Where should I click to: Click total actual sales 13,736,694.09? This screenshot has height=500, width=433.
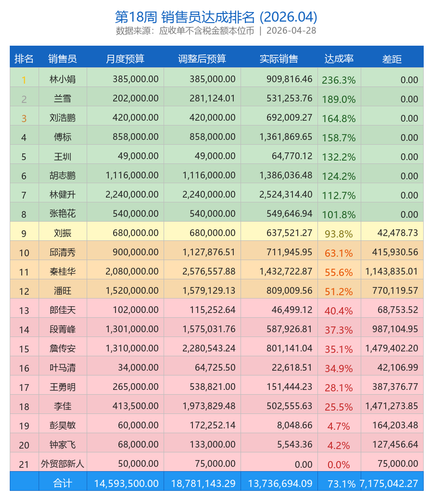[x=280, y=484]
